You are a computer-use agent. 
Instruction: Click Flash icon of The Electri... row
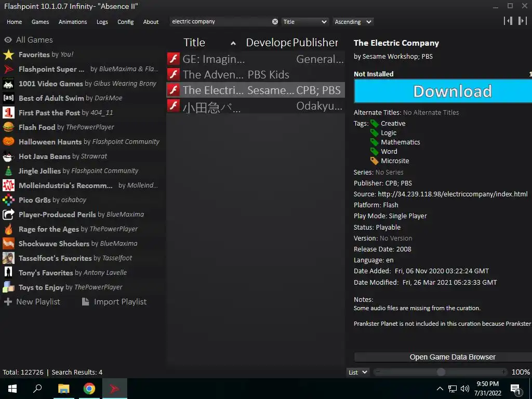174,90
